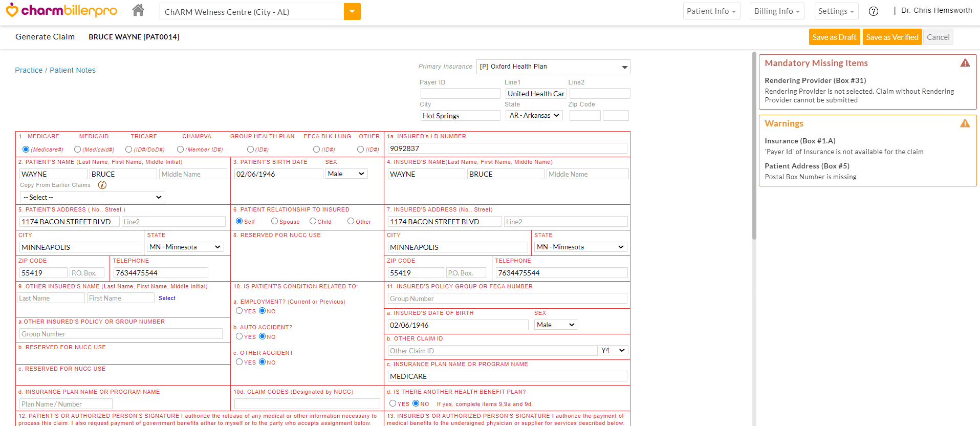Click the facility name ChARM Welness Centre field
980x426 pixels.
click(251, 11)
